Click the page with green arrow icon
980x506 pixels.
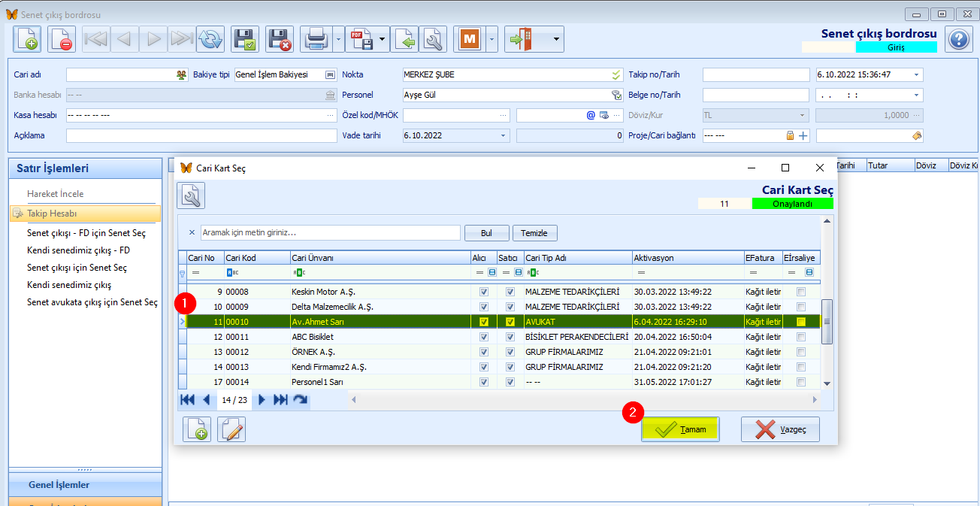click(406, 39)
